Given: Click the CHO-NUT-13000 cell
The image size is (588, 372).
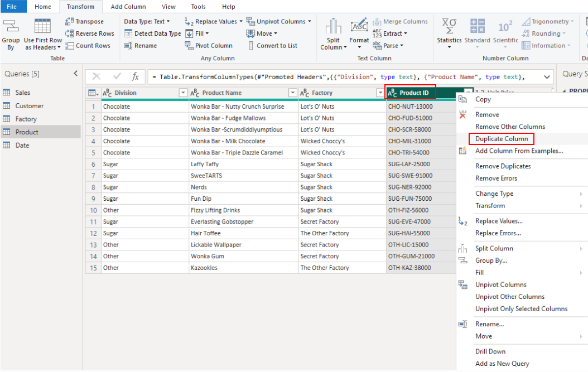Looking at the screenshot, I should coord(421,107).
